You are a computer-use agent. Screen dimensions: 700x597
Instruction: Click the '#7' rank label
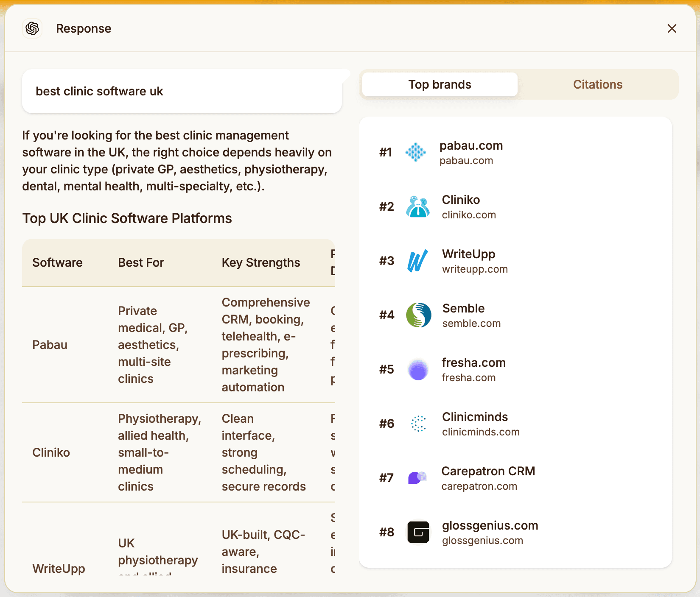tap(386, 478)
